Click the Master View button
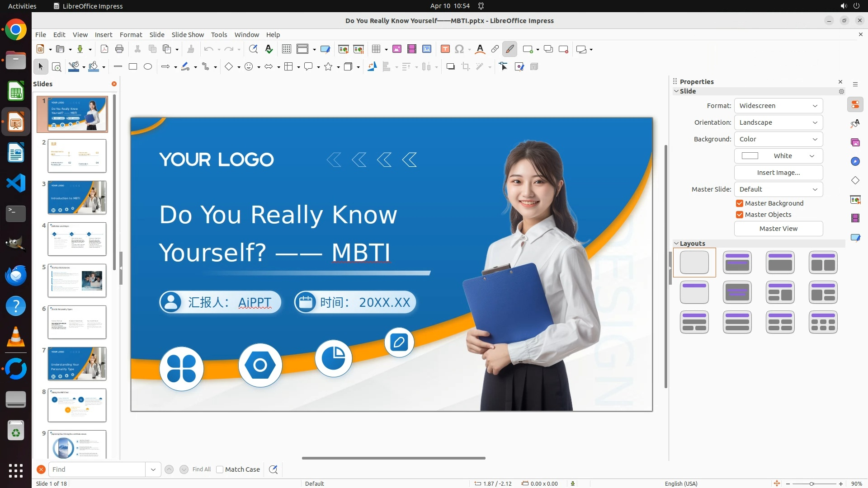This screenshot has width=868, height=488. coord(778,229)
